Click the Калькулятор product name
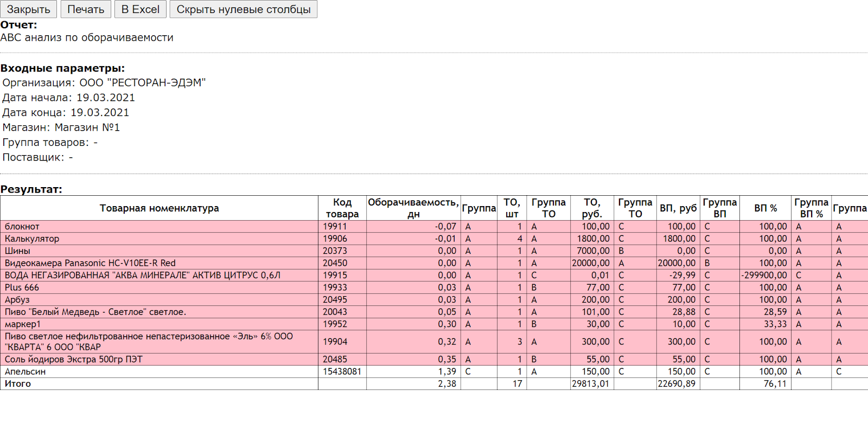The width and height of the screenshot is (868, 442). [x=32, y=239]
